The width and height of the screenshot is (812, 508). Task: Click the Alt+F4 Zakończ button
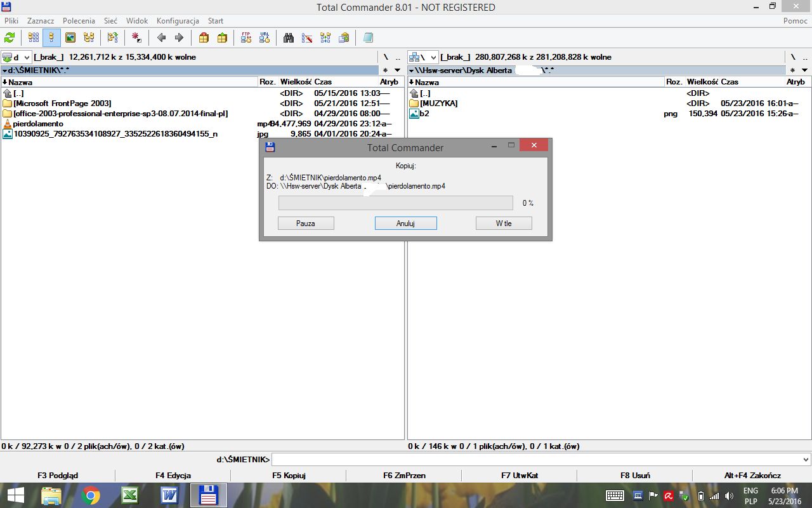pyautogui.click(x=752, y=475)
